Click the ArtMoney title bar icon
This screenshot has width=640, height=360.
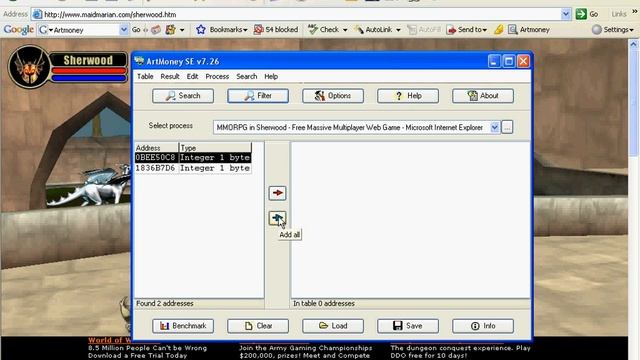[140, 62]
